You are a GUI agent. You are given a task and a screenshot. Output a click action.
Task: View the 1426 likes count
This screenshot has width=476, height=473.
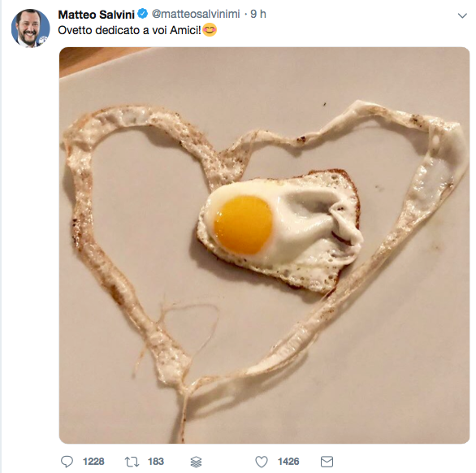point(288,462)
